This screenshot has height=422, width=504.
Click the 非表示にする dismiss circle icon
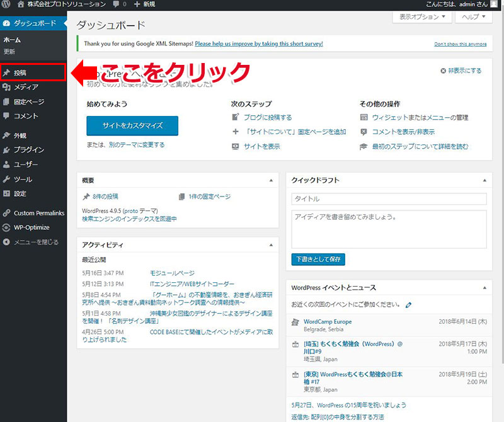pos(443,71)
